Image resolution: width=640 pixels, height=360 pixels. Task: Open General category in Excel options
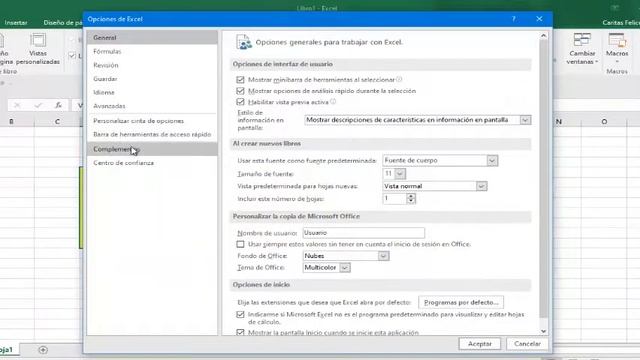tap(152, 38)
